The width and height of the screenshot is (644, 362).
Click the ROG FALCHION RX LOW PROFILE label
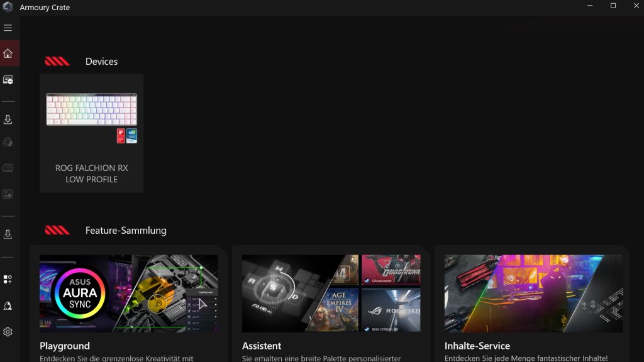pos(91,173)
